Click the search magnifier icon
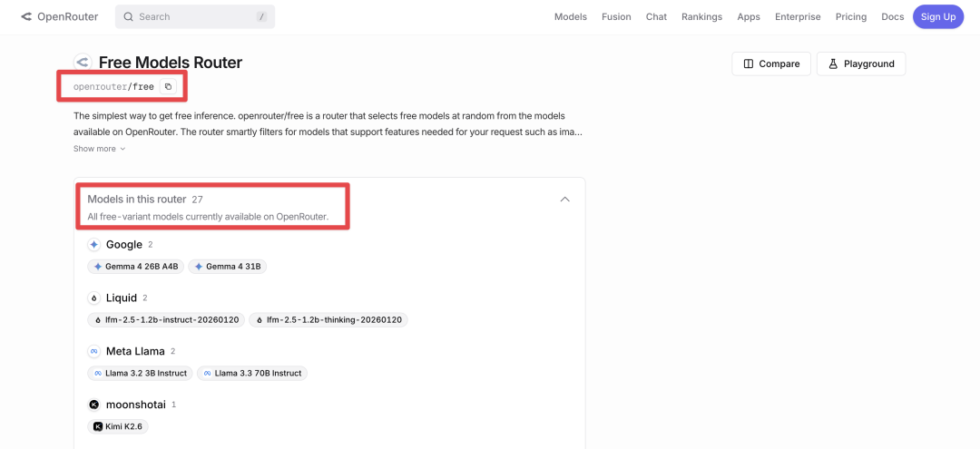980x449 pixels. [128, 17]
